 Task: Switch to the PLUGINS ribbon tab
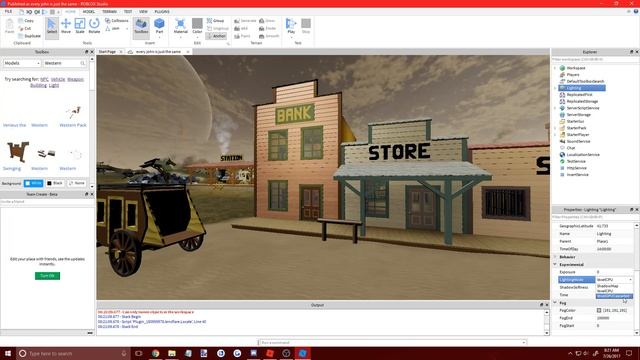(162, 11)
